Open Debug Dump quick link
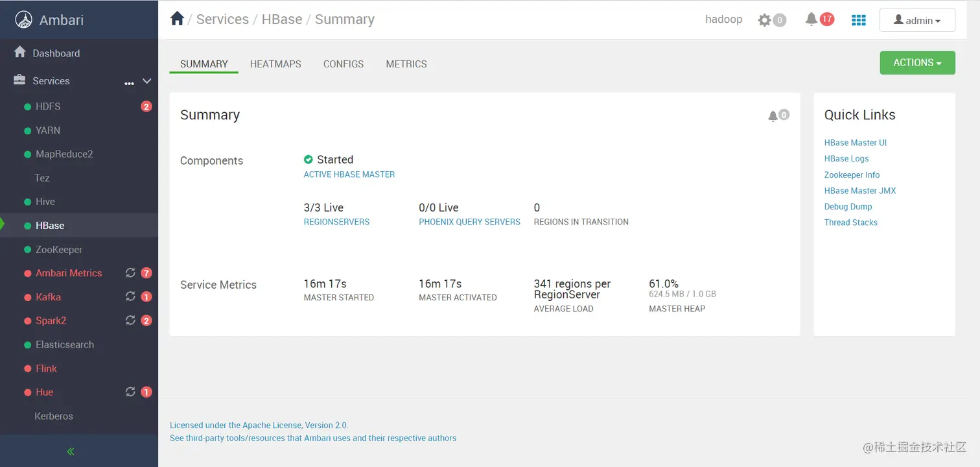Image resolution: width=980 pixels, height=467 pixels. click(x=848, y=206)
